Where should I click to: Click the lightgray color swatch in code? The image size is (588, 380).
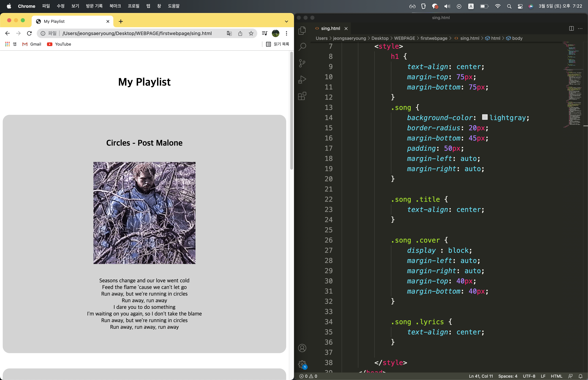485,117
